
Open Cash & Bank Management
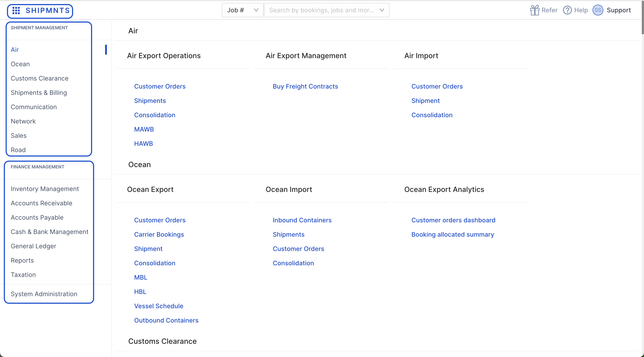pyautogui.click(x=49, y=232)
